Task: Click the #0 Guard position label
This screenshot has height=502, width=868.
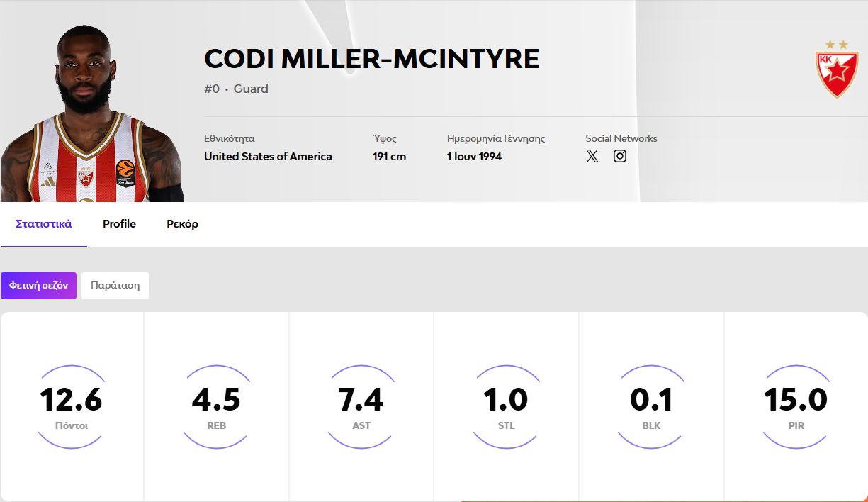Action: tap(236, 89)
